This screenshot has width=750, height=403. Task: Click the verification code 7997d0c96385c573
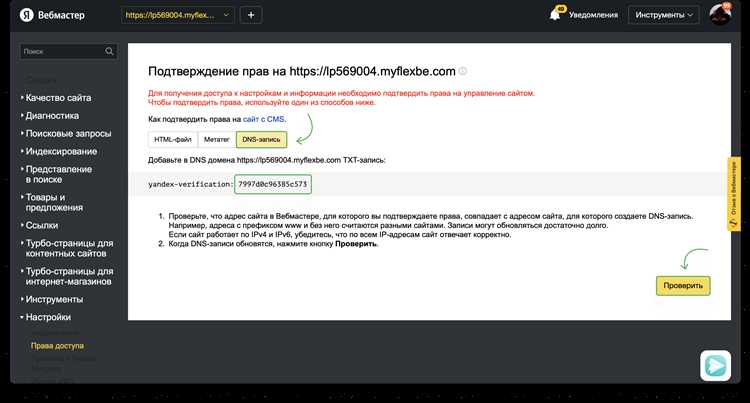point(273,184)
